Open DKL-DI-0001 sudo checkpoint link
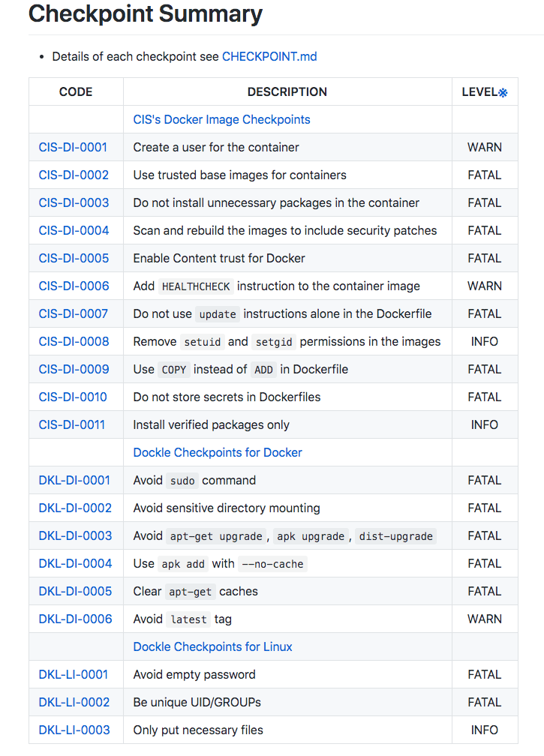 click(x=74, y=481)
